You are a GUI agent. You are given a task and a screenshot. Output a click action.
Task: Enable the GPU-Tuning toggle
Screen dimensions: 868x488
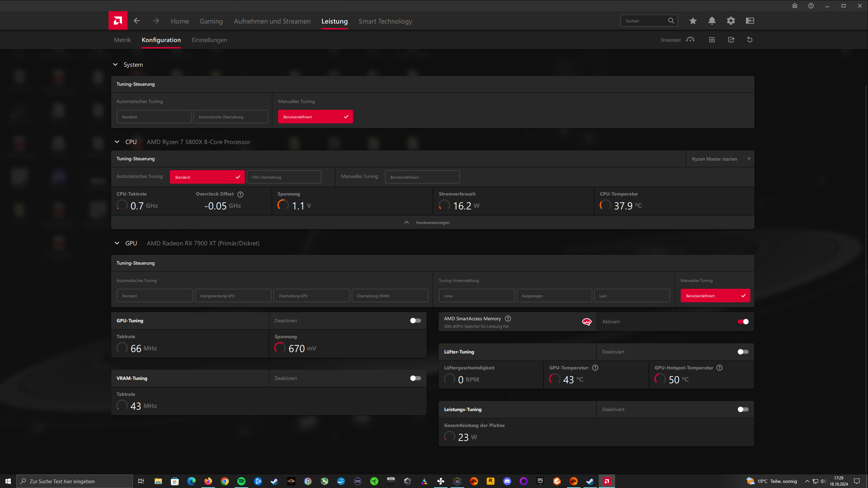[x=415, y=321]
